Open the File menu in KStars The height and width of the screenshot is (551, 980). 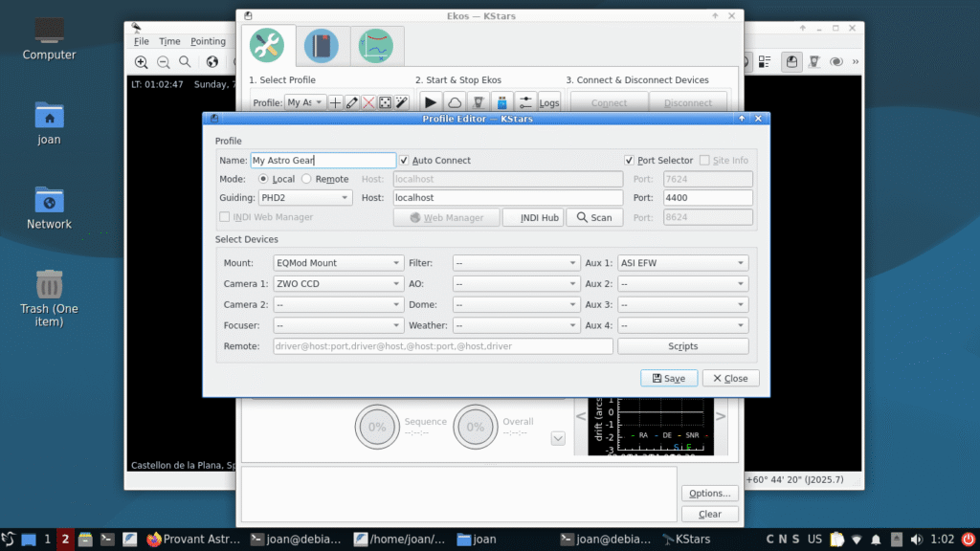click(x=142, y=41)
